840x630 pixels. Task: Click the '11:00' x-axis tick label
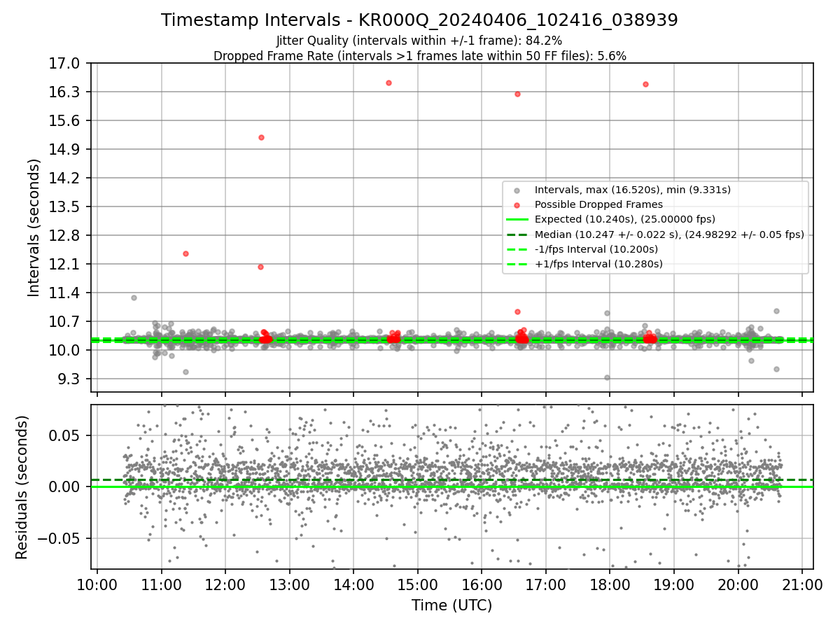[161, 585]
